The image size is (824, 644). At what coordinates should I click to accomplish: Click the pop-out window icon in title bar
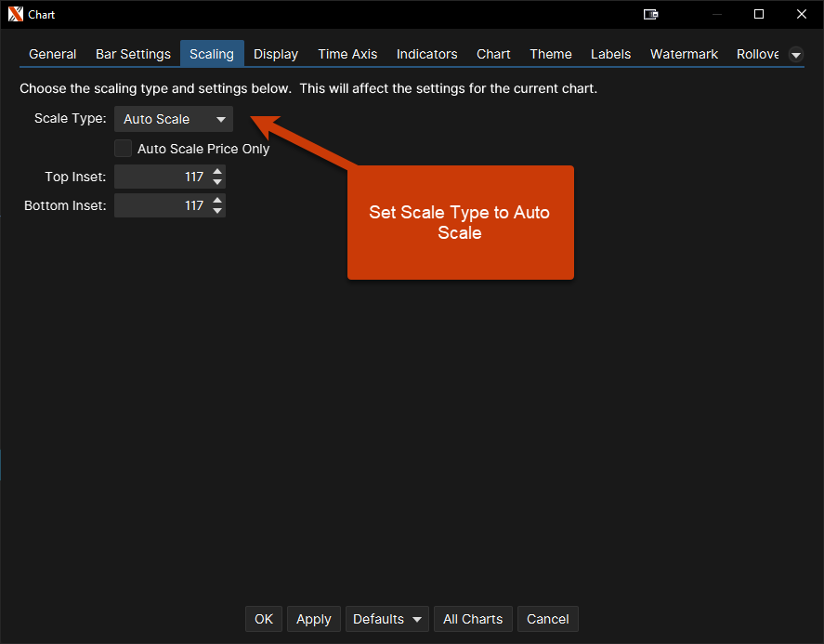(651, 15)
